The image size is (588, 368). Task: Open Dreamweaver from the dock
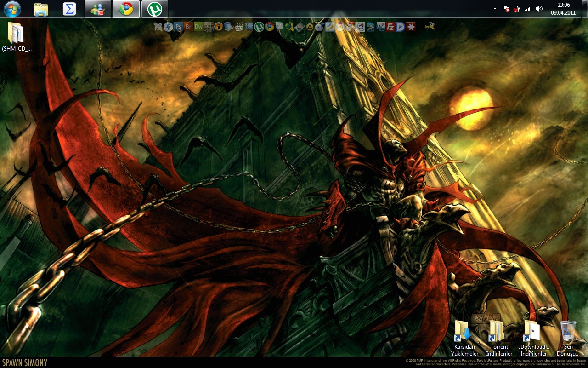click(198, 27)
